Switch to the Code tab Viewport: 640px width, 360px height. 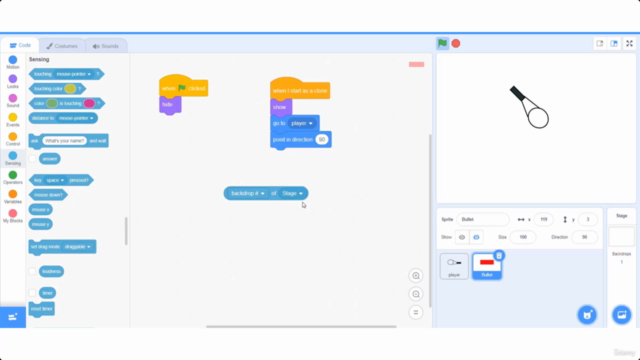click(20, 45)
